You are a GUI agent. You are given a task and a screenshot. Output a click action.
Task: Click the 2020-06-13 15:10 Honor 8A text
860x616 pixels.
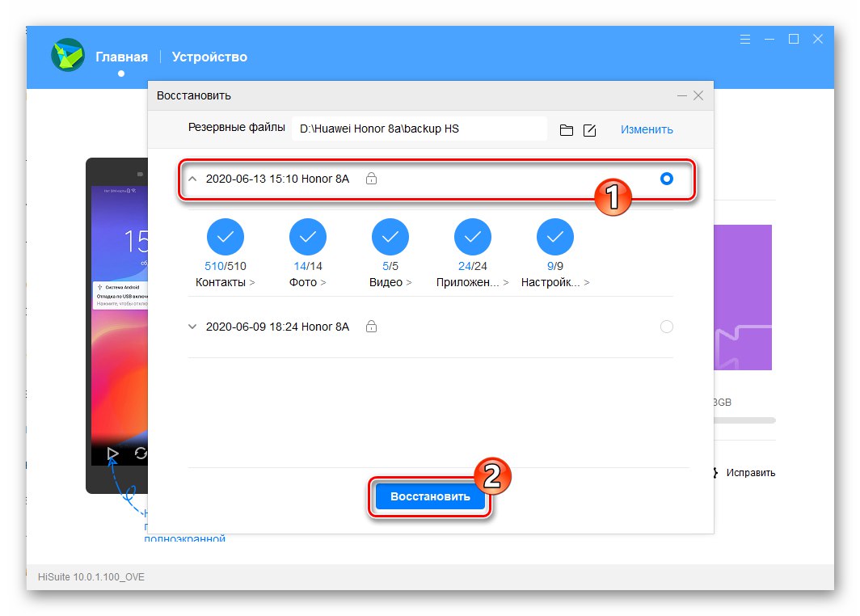tap(277, 179)
